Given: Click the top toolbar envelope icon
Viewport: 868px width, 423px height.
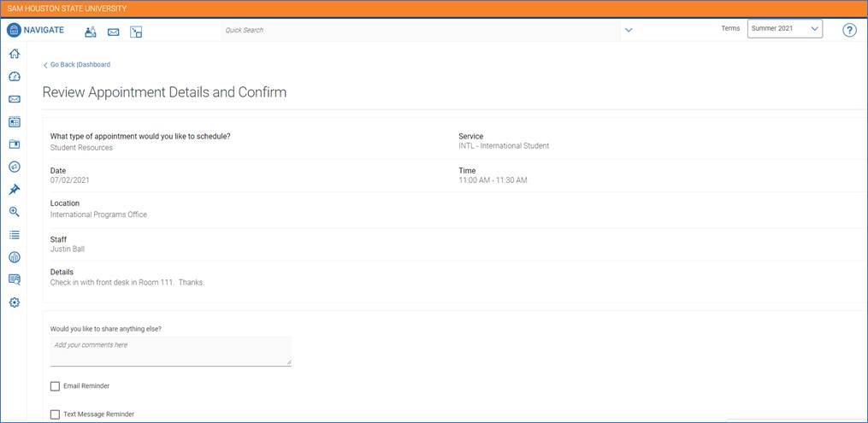Looking at the screenshot, I should coord(113,32).
